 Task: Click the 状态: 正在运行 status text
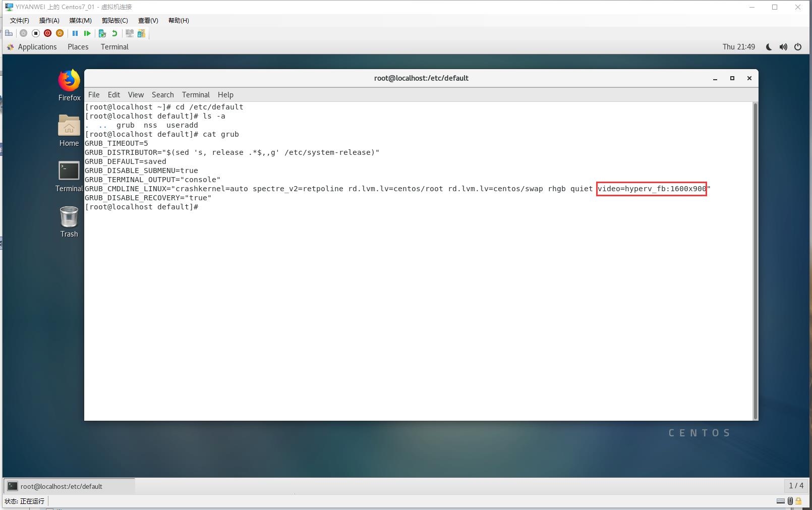pyautogui.click(x=25, y=501)
